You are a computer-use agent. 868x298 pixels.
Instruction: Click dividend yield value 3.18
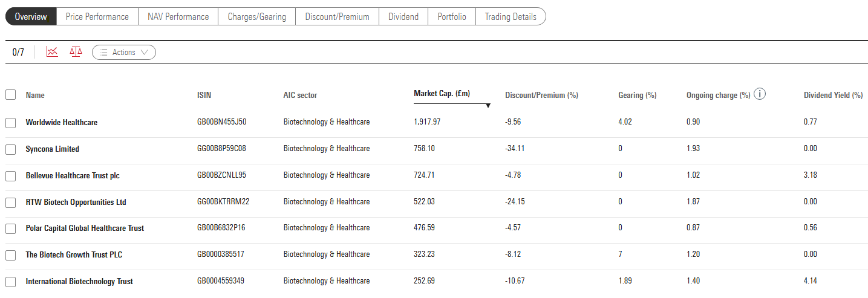(x=811, y=175)
